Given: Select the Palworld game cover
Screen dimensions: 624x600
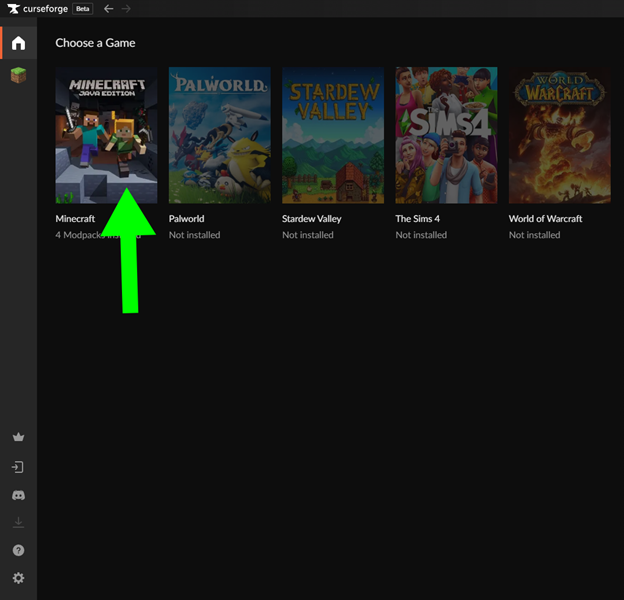Looking at the screenshot, I should click(220, 135).
